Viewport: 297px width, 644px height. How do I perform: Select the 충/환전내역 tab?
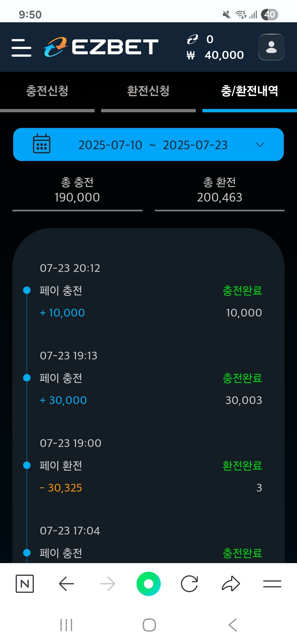coord(249,91)
